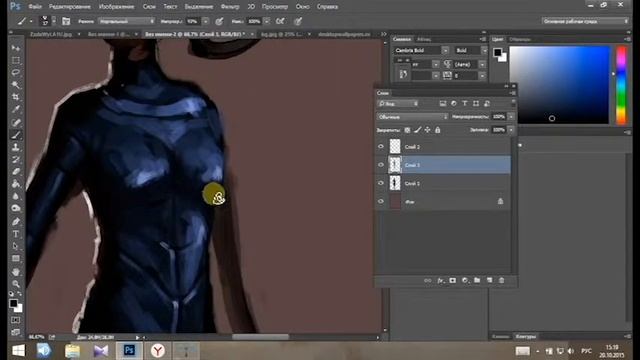Open the brush panel toggle in options bar
The height and width of the screenshot is (360, 640).
coord(66,21)
